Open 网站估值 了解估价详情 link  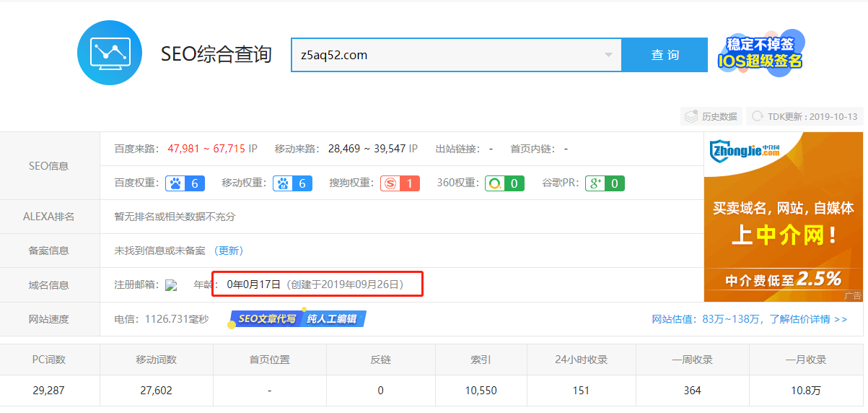click(x=750, y=319)
